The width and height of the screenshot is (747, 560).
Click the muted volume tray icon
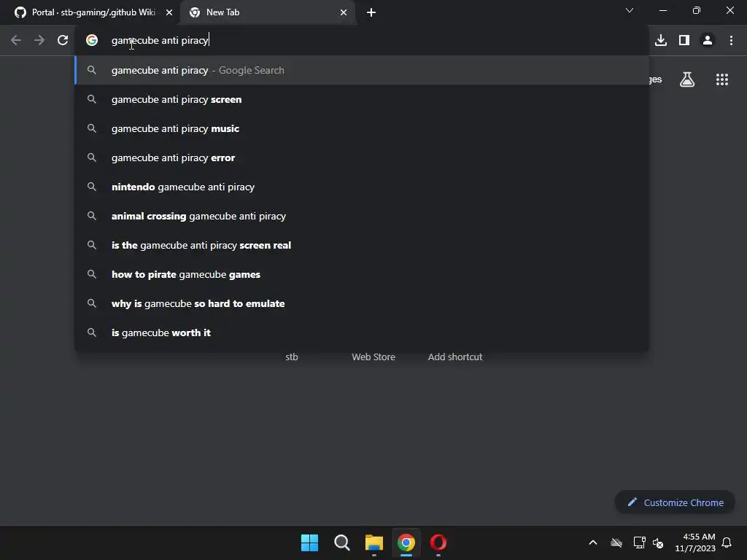click(x=659, y=542)
